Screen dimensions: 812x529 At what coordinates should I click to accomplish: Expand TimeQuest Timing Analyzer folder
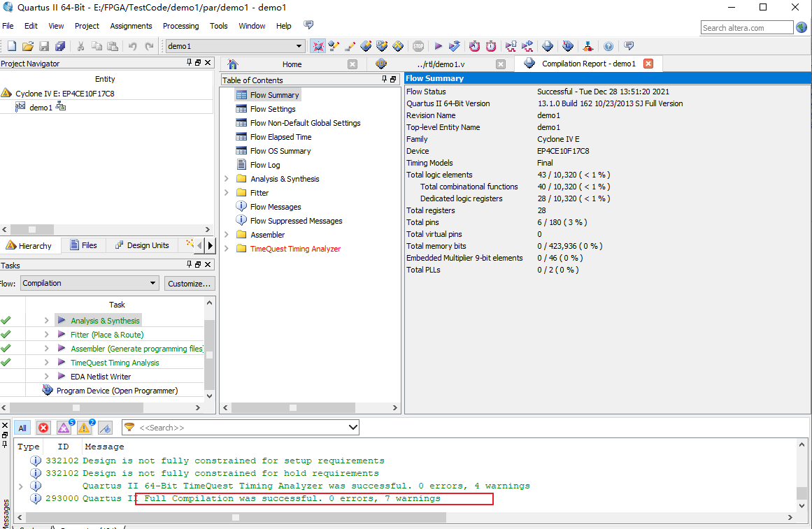[227, 249]
